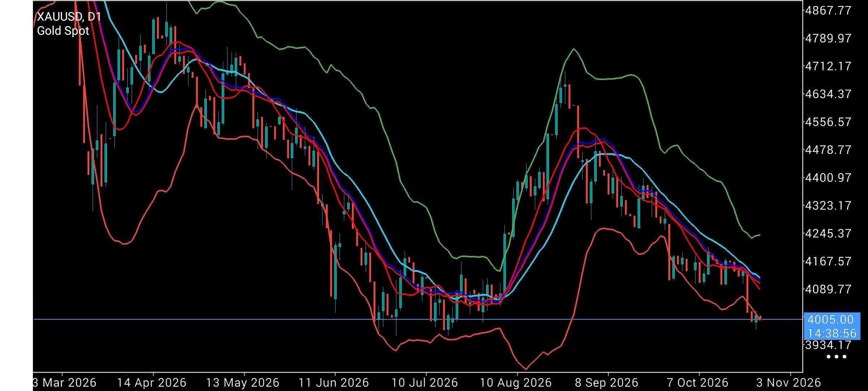The width and height of the screenshot is (868, 391).
Task: Select the 3 Mar 2026 date label
Action: (x=65, y=383)
